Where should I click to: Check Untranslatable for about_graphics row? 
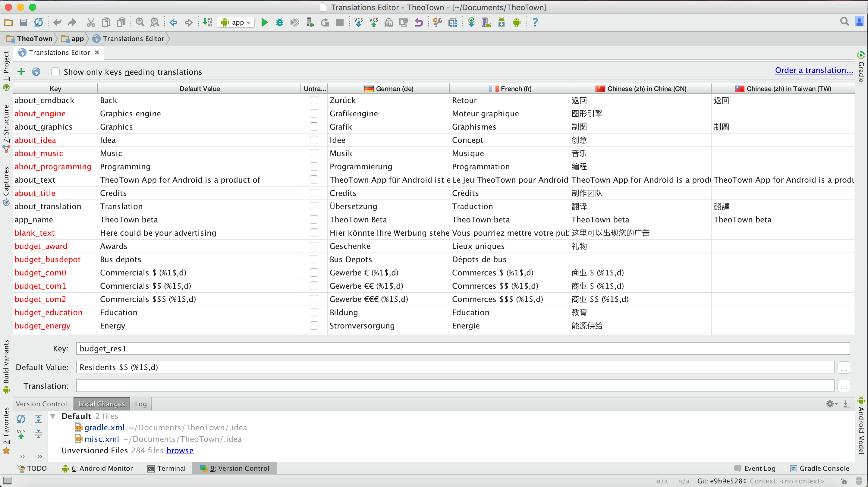pos(314,127)
